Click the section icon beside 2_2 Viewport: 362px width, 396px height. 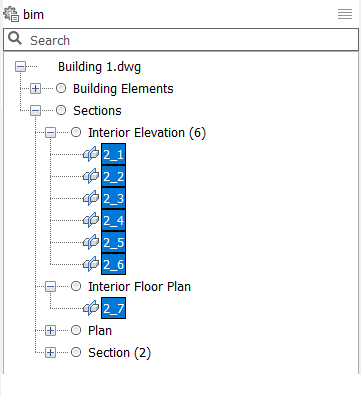[91, 176]
